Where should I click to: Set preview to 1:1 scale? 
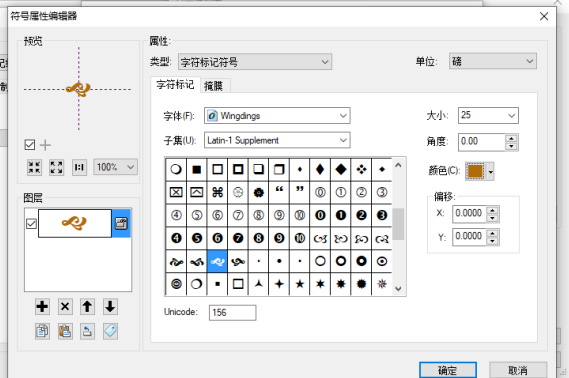(x=79, y=167)
